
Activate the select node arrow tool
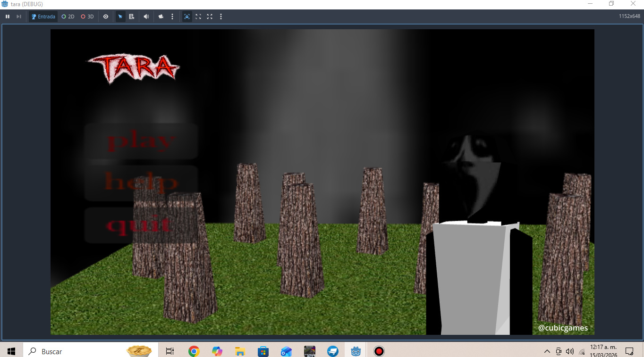click(x=120, y=17)
